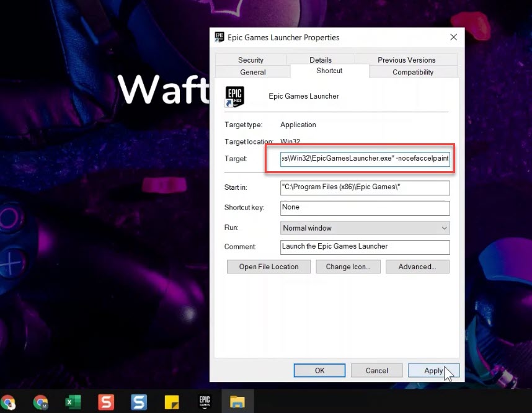Click the "Application" target type text
The height and width of the screenshot is (413, 532).
298,125
